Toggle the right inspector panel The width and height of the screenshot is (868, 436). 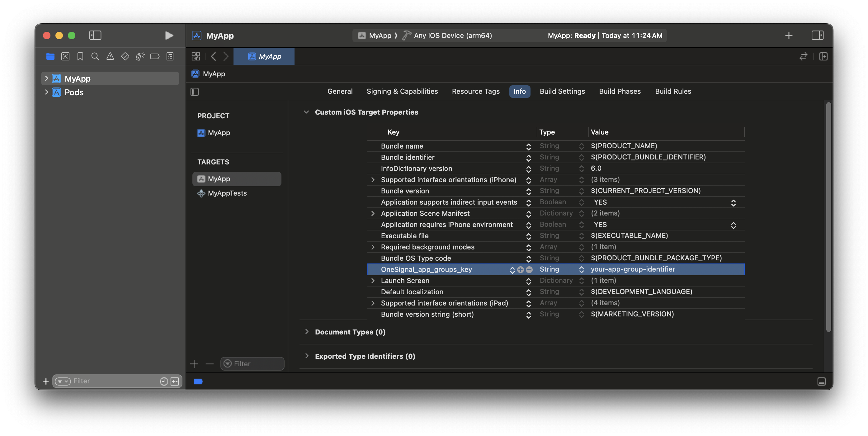coord(818,36)
